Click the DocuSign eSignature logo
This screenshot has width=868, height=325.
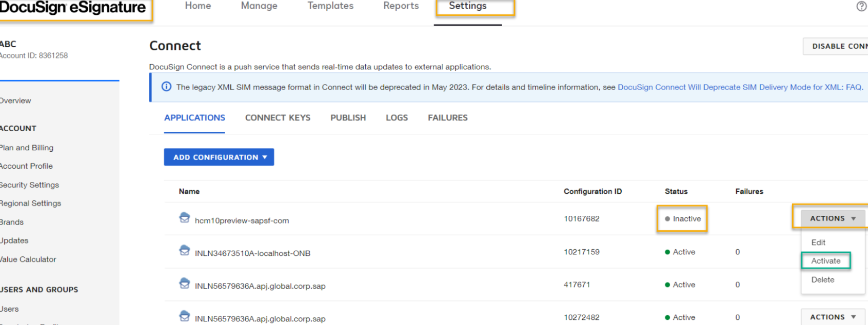72,8
